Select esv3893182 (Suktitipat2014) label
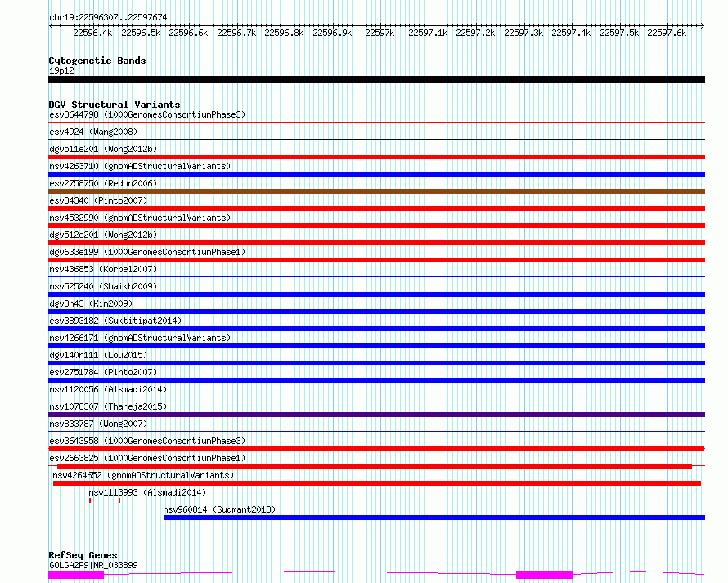Screen dimensions: 728x583 pyautogui.click(x=115, y=321)
